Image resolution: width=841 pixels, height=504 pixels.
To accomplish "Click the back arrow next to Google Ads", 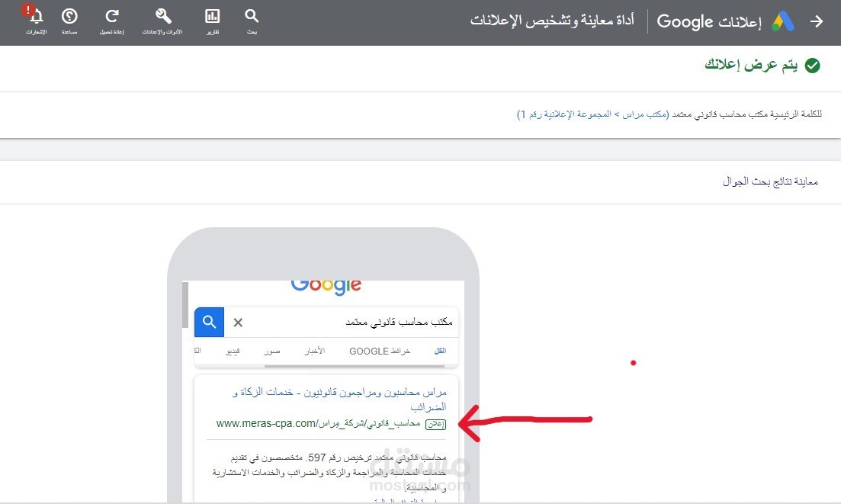I will click(x=816, y=21).
